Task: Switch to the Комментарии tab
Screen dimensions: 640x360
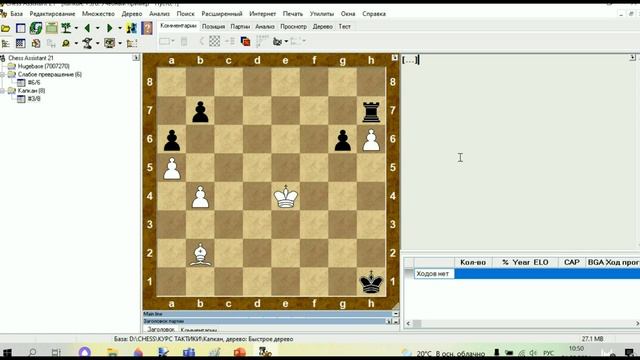Action: 178,26
